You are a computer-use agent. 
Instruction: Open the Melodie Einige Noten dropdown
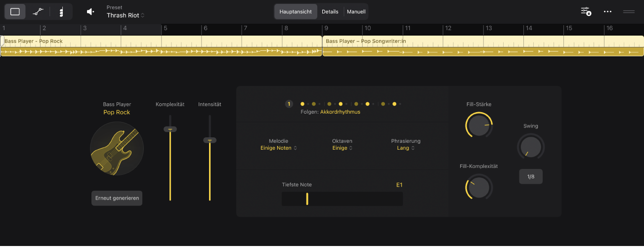pos(279,148)
